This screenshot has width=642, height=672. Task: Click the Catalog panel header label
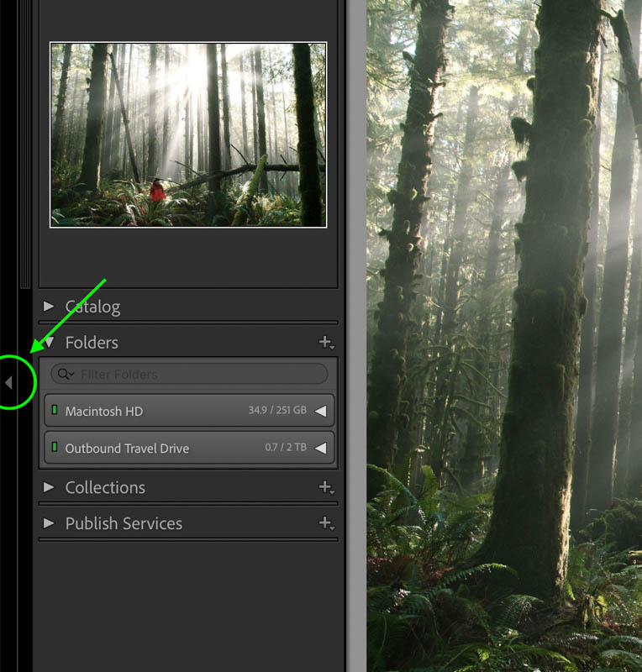(x=92, y=307)
